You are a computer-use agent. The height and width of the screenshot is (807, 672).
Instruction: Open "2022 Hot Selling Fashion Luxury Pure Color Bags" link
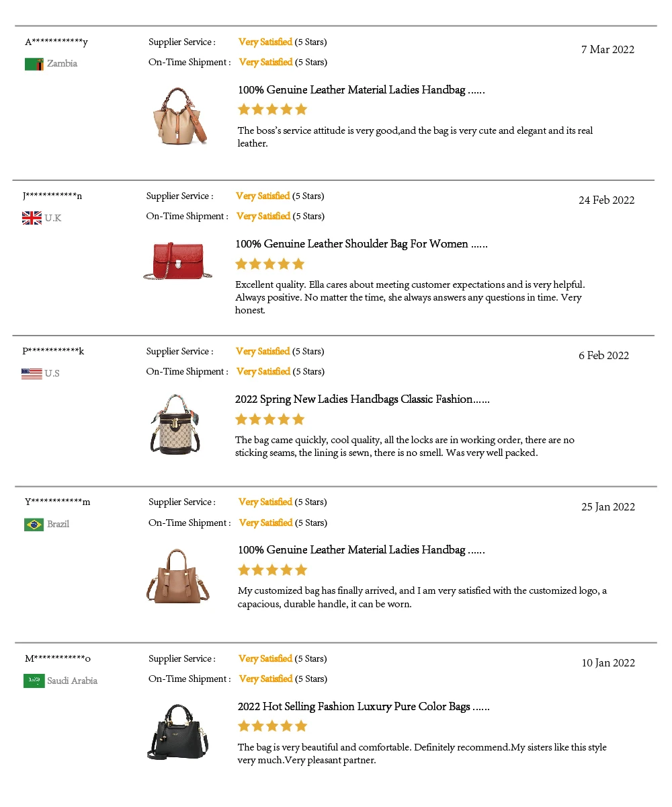click(363, 707)
